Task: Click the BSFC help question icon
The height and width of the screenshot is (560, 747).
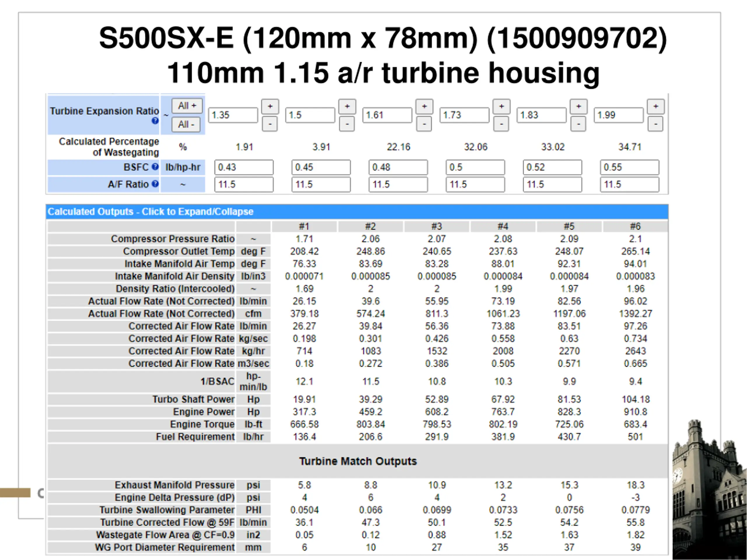Action: pos(155,167)
